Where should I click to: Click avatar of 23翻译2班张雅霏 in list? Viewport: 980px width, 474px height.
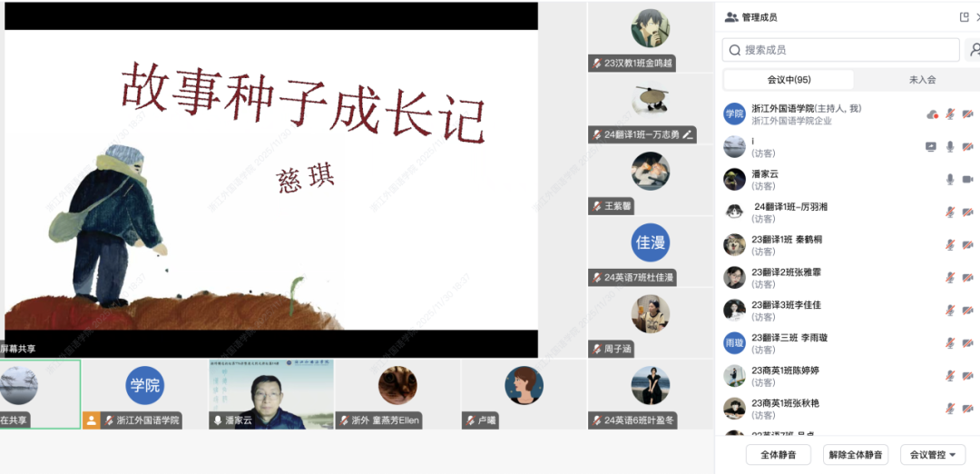click(x=734, y=278)
